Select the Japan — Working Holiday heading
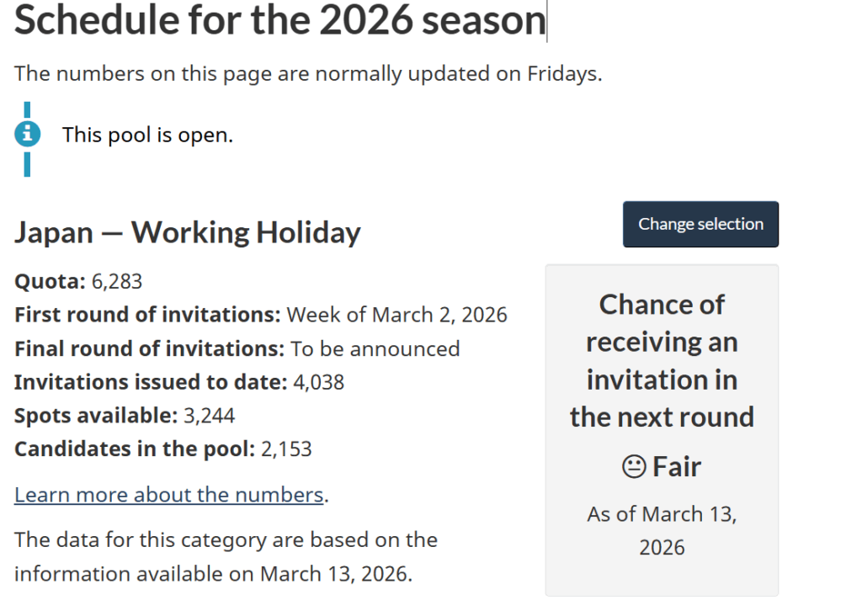Screen dimensions: 862x616 coord(188,232)
